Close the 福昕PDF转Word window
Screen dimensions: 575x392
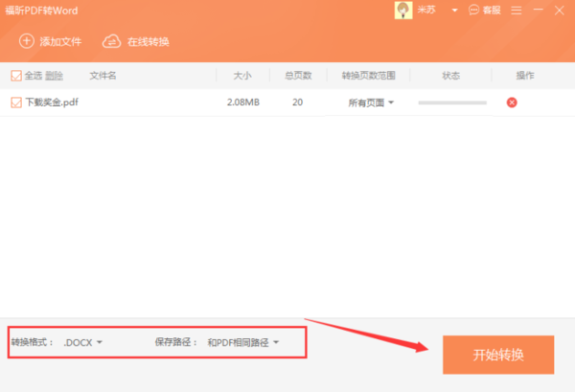click(x=559, y=11)
